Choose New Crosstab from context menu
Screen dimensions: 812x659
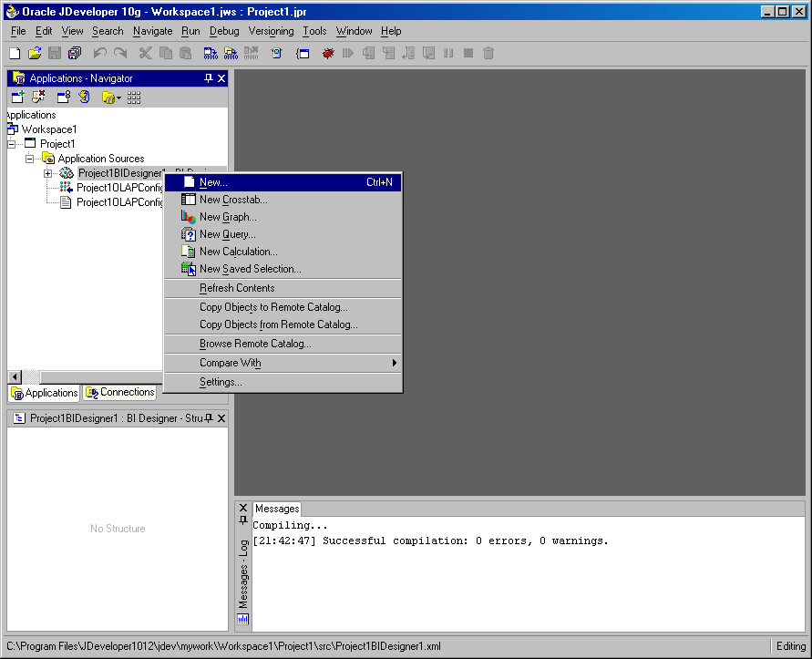tap(283, 200)
